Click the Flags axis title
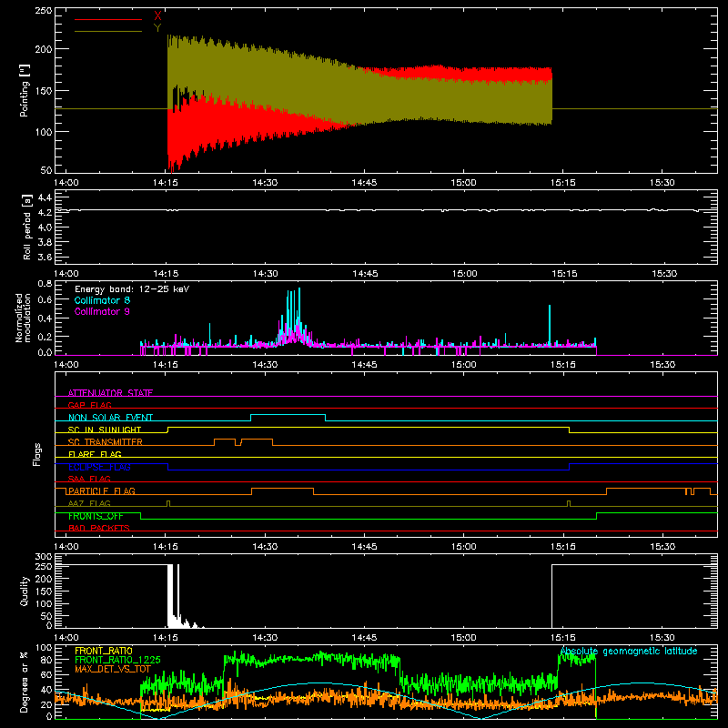The width and height of the screenshot is (728, 728). (x=36, y=454)
